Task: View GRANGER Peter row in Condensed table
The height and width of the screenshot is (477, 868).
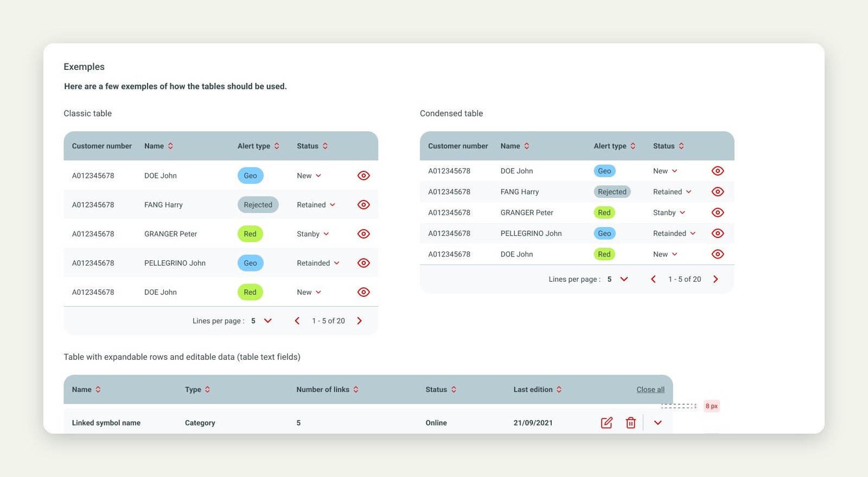Action: [x=718, y=212]
